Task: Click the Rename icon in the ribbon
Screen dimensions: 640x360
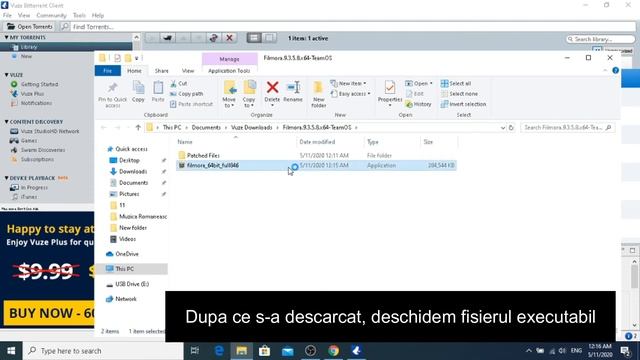Action: click(x=293, y=87)
